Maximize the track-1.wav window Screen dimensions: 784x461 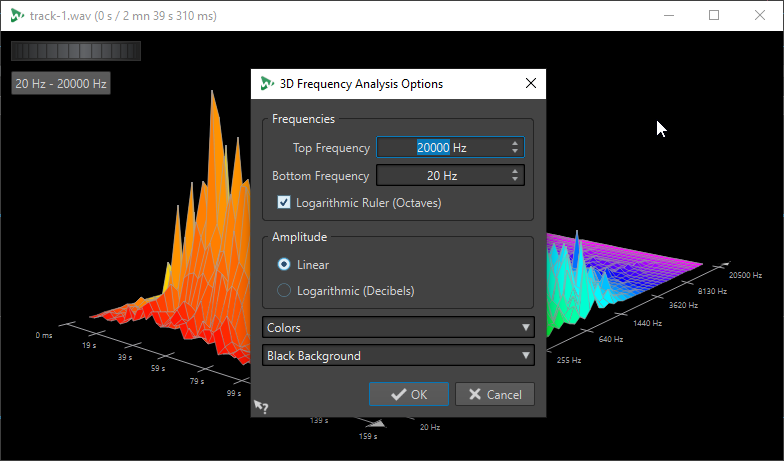coord(714,16)
